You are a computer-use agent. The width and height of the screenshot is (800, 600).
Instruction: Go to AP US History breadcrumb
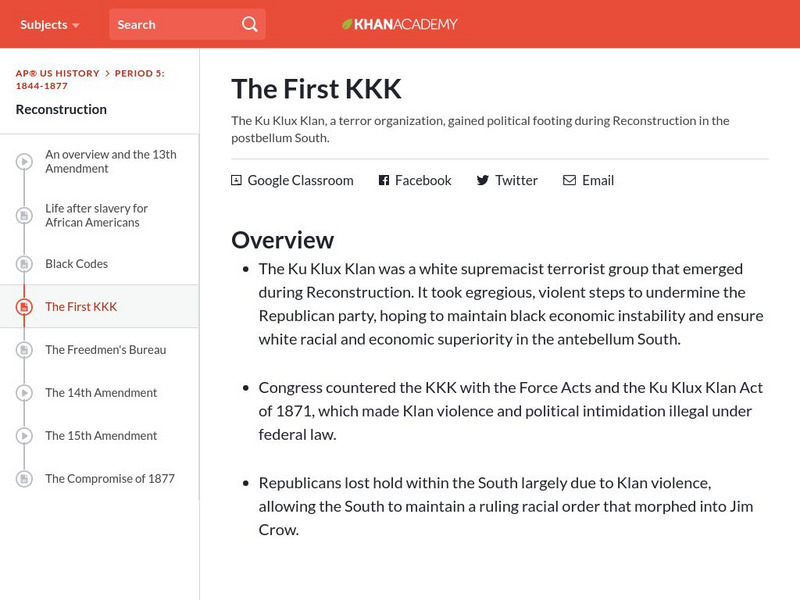[x=57, y=73]
